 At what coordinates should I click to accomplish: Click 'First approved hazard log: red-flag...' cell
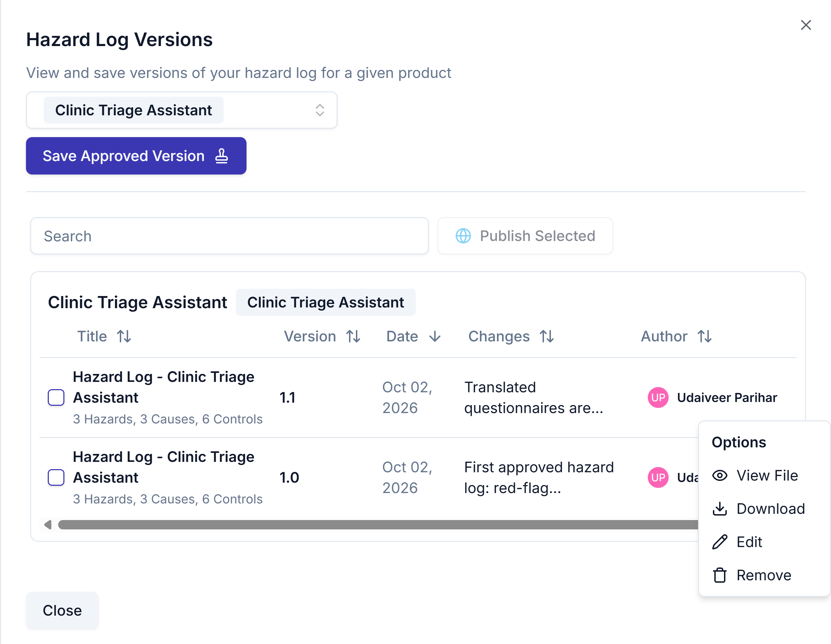[539, 477]
